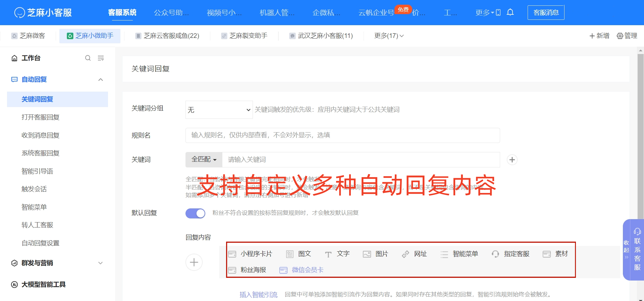Select 图片 reply type
This screenshot has width=644, height=301.
point(376,254)
